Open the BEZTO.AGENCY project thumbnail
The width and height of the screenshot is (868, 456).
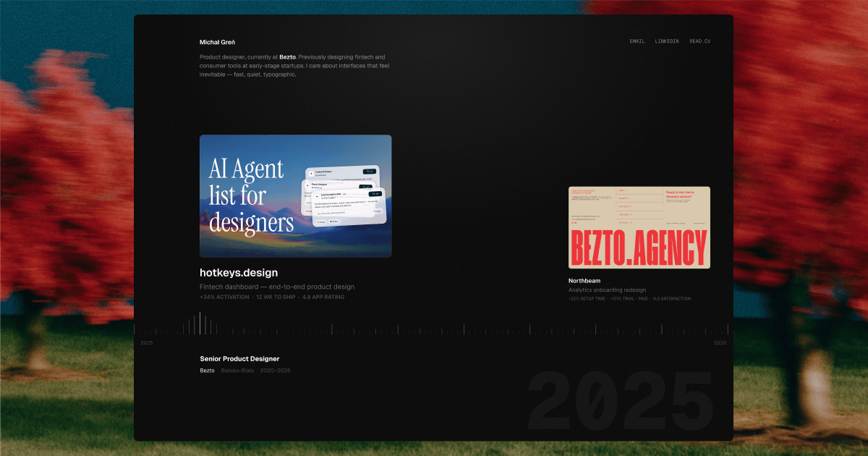639,227
